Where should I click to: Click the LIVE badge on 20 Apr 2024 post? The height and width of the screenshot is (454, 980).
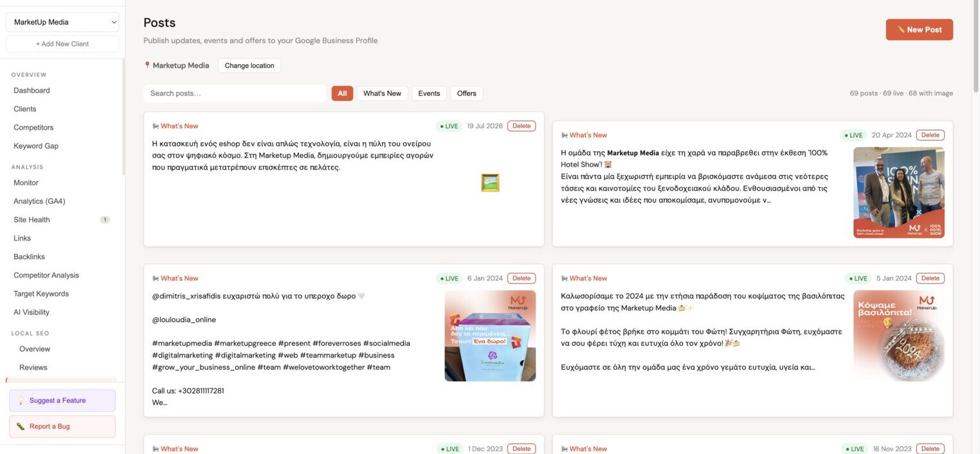pos(853,135)
